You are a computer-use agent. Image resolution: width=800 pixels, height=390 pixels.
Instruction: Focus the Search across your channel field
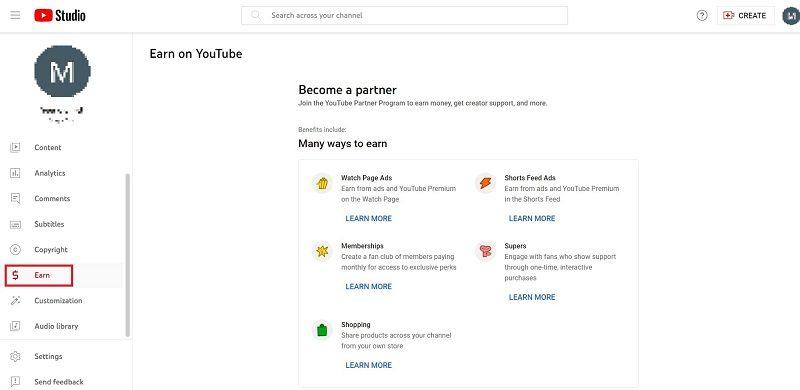tap(404, 15)
